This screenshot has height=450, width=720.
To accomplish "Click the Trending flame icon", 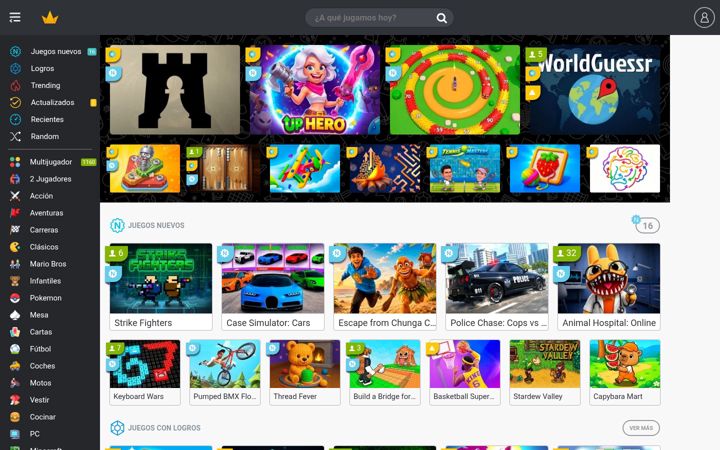I will pos(16,85).
